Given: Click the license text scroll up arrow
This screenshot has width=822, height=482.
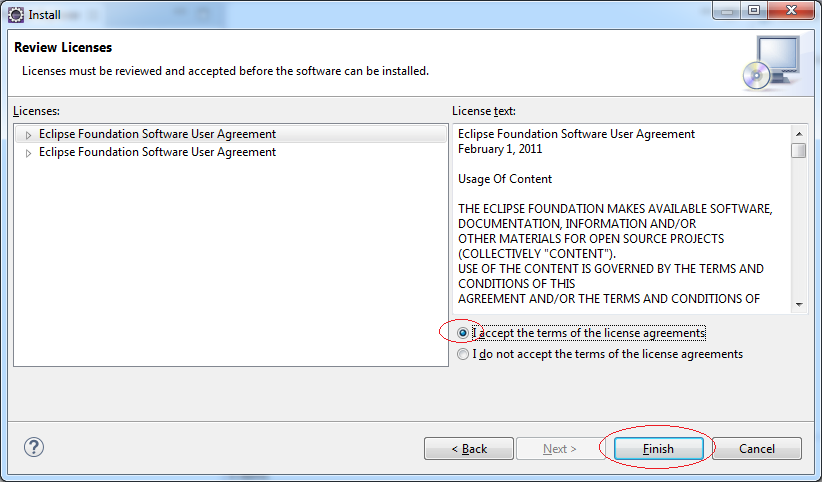Looking at the screenshot, I should 799,134.
